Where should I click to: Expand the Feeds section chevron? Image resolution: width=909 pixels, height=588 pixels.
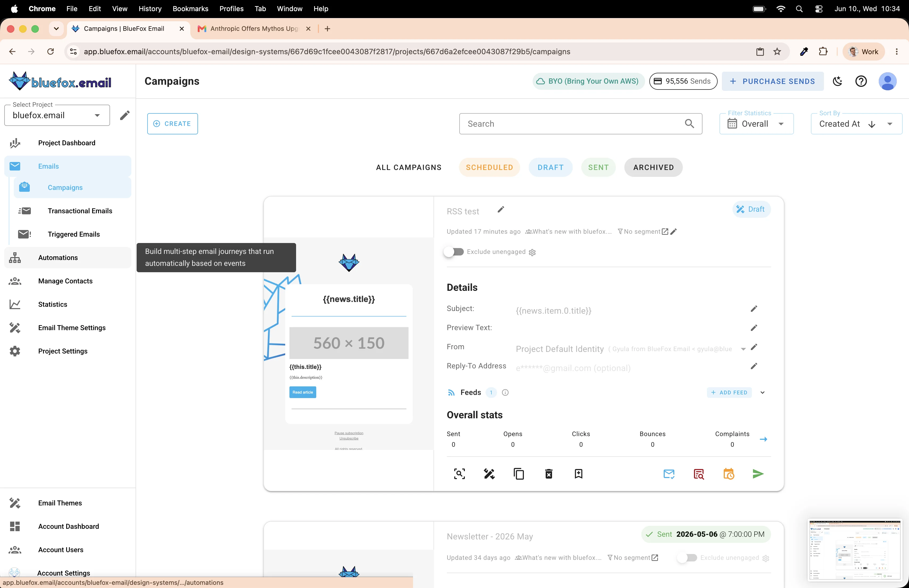(x=762, y=392)
